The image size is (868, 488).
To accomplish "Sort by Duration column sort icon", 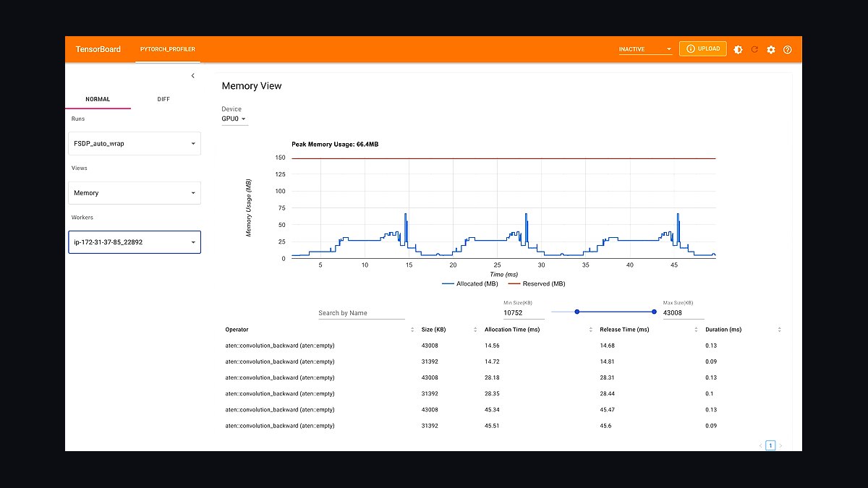I will pos(779,330).
